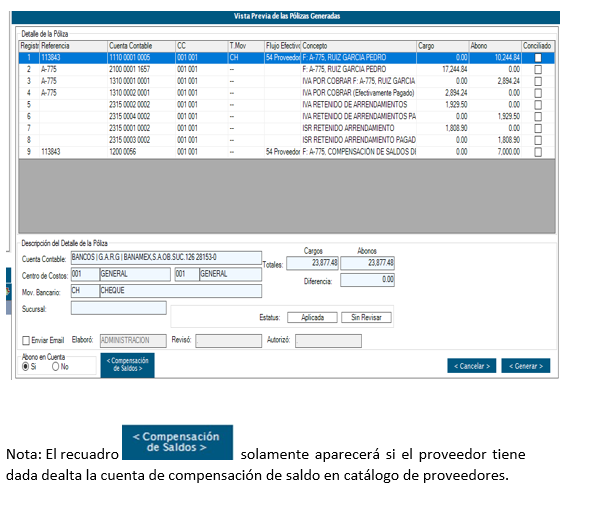Image resolution: width=600 pixels, height=525 pixels.
Task: Check Conciliado box for row 5
Action: (x=538, y=105)
